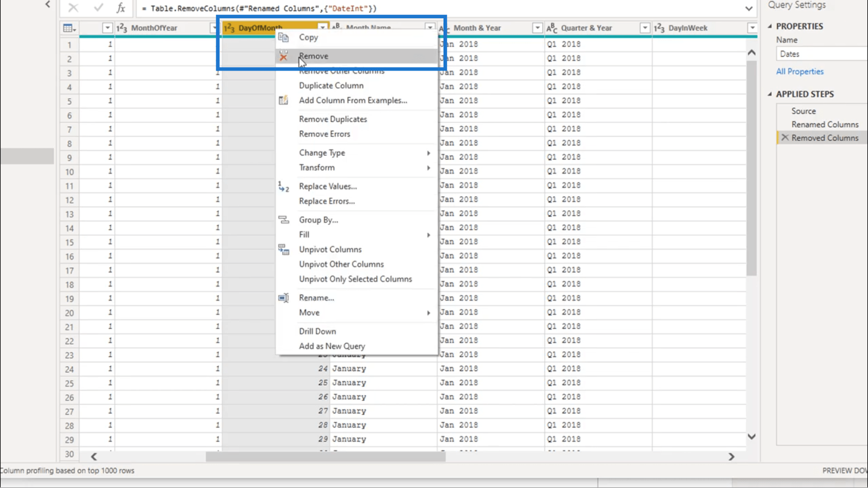Click vertical scrollbar up arrow
868x488 pixels.
[751, 52]
